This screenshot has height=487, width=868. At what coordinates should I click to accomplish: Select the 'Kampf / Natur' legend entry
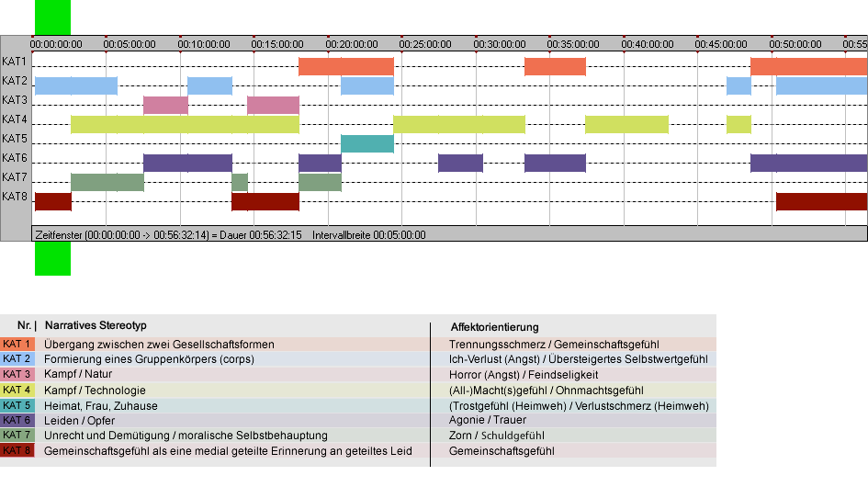point(78,375)
